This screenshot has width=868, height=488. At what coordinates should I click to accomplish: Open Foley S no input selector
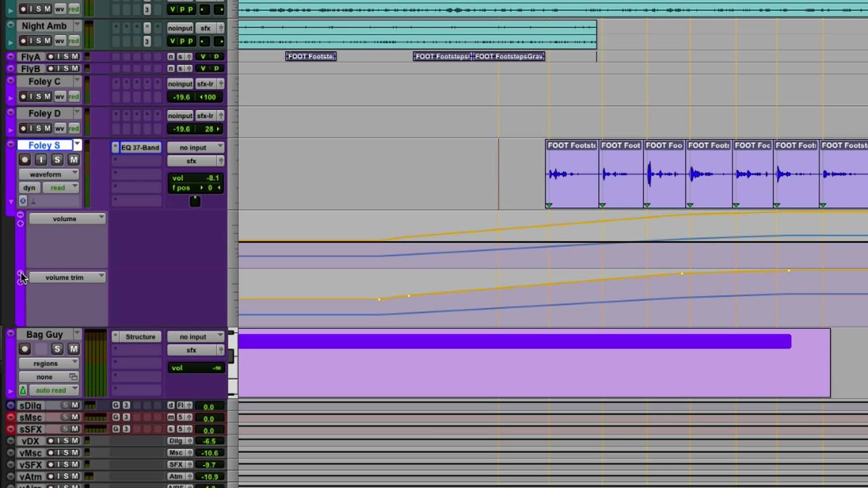pyautogui.click(x=196, y=148)
